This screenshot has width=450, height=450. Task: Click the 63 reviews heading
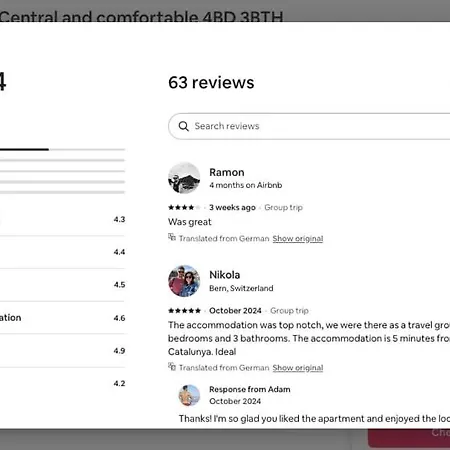(211, 82)
